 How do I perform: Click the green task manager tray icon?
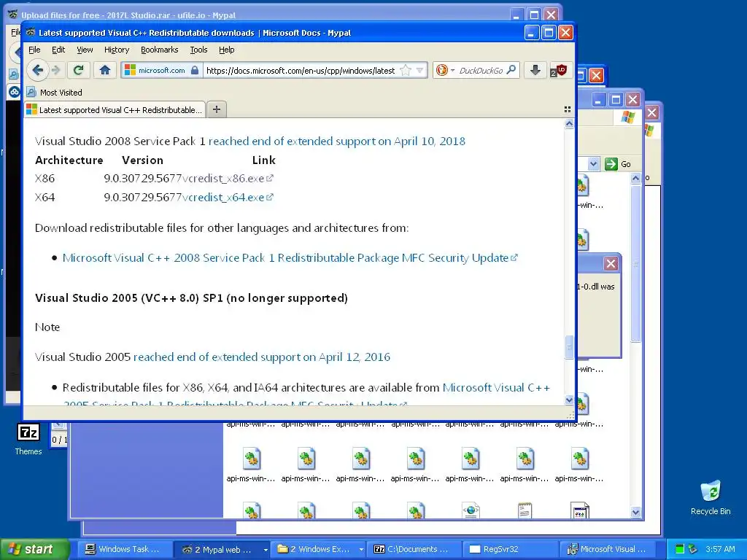pos(680,550)
